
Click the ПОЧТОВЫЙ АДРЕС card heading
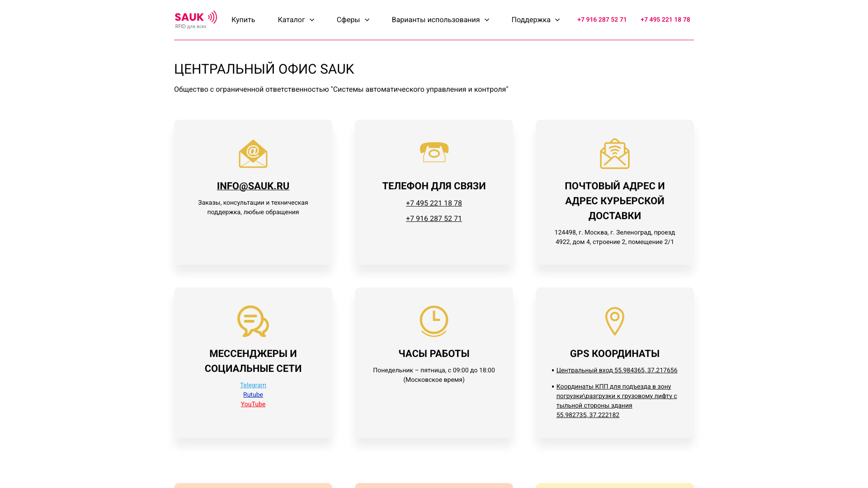[x=615, y=201]
